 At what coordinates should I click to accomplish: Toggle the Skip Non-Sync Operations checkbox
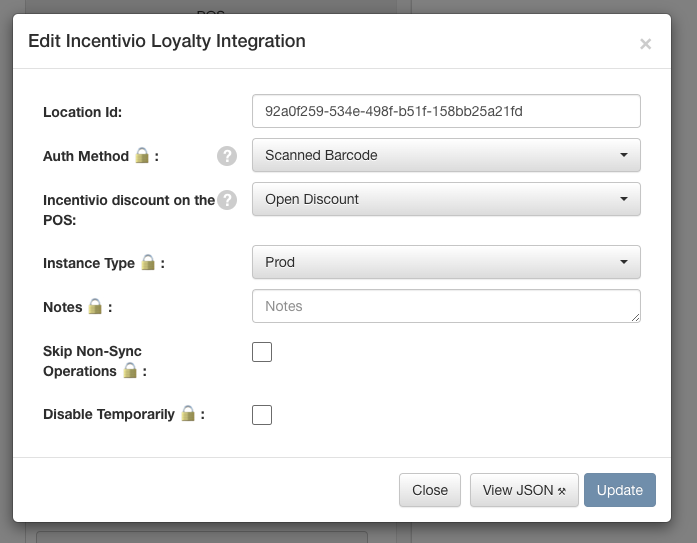262,352
